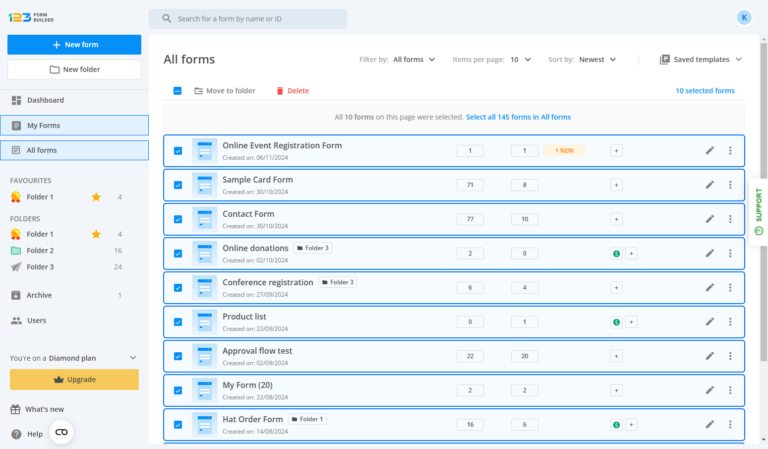Screen dimensions: 768x449
Task: Click the Upgrade button
Action: 74,379
